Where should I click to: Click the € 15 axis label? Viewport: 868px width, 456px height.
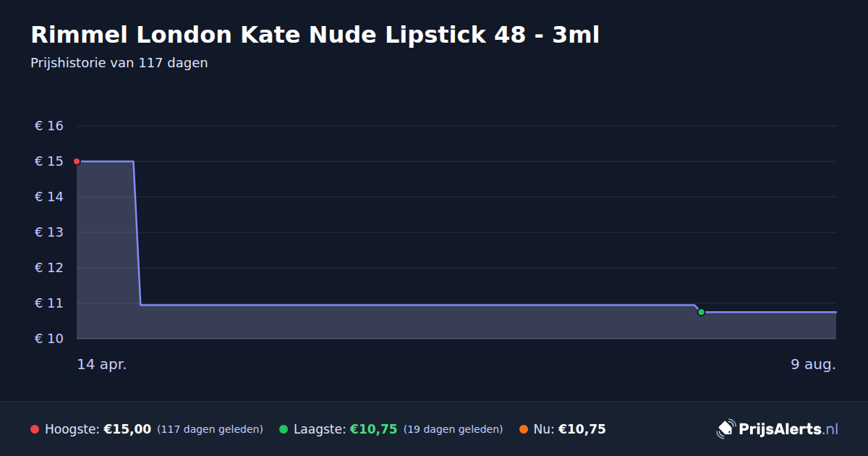[x=49, y=161]
